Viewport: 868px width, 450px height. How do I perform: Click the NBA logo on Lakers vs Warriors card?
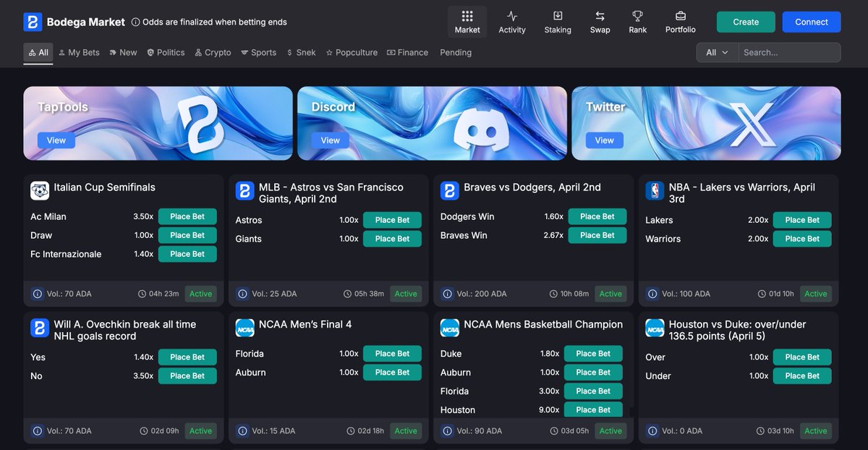pos(655,190)
